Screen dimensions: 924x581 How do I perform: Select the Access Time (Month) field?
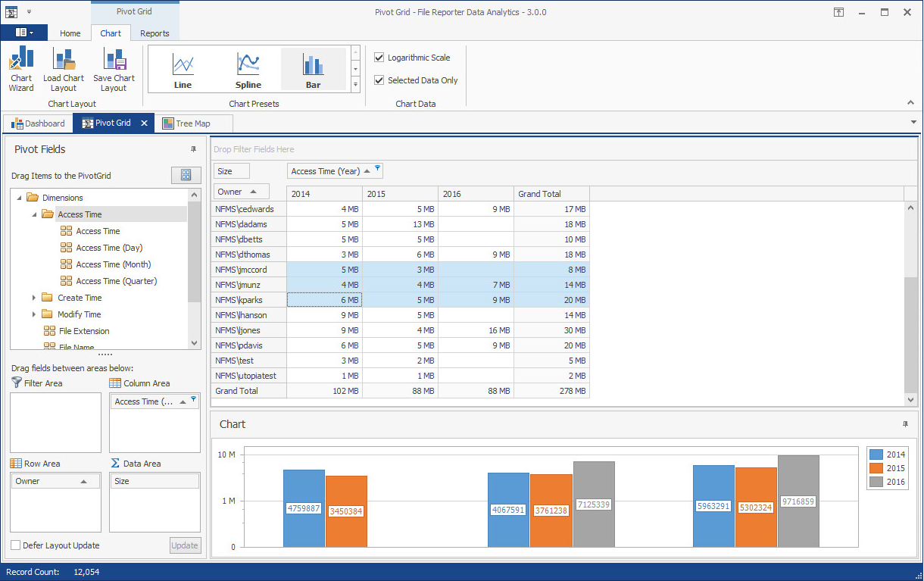[113, 264]
